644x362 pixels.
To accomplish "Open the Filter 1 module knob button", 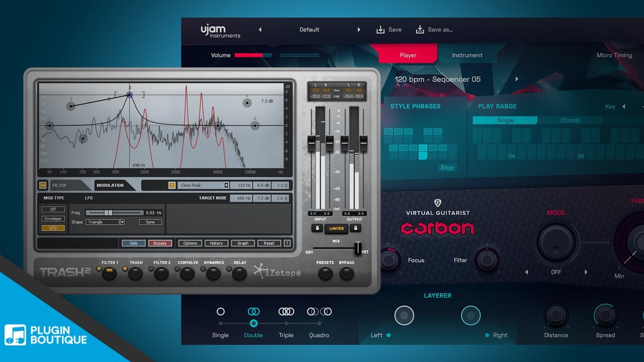I will [109, 274].
